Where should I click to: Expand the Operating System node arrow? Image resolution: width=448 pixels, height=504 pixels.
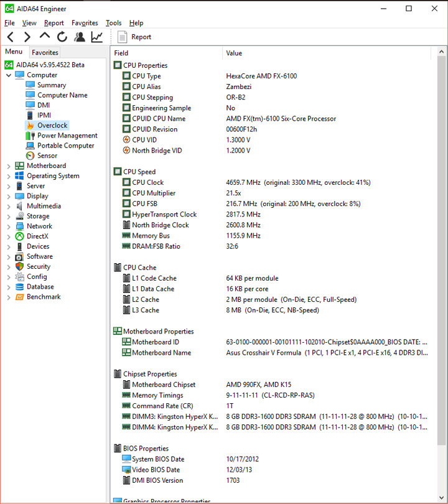[x=9, y=176]
